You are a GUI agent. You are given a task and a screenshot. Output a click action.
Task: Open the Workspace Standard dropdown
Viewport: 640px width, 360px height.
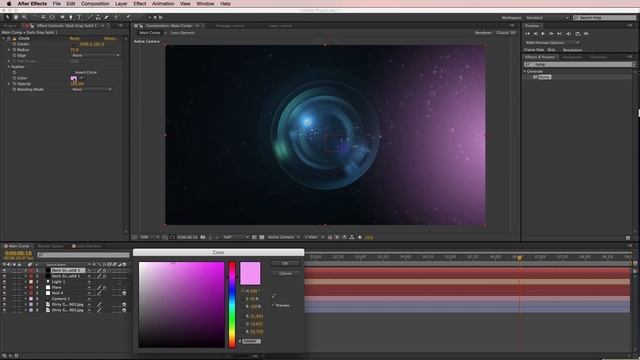[x=547, y=18]
